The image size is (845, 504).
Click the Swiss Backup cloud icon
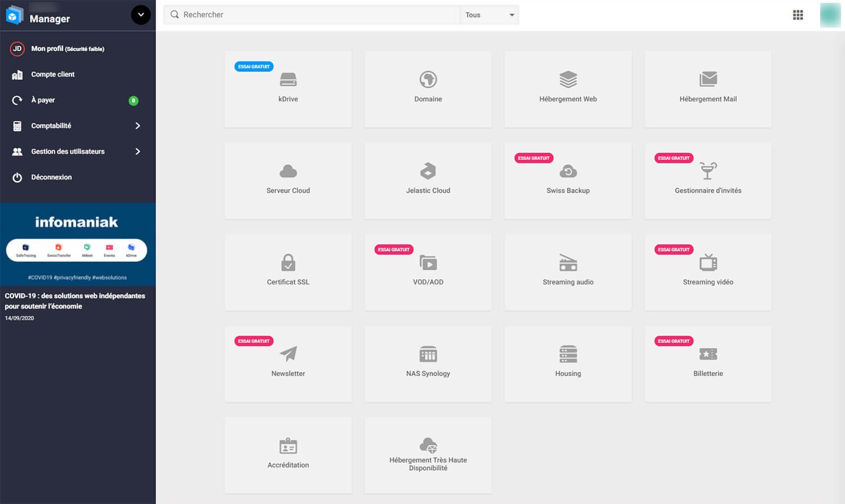click(x=568, y=171)
